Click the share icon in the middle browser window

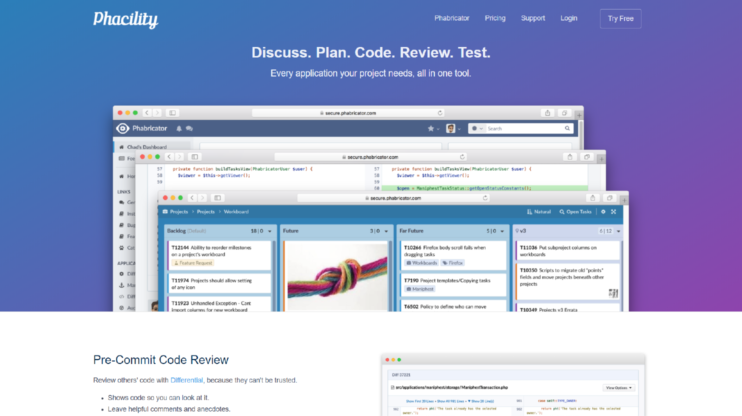(x=570, y=157)
